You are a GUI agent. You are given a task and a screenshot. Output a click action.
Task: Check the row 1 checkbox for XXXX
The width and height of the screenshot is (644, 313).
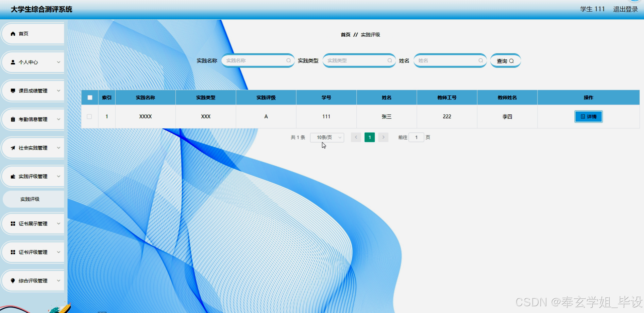89,116
